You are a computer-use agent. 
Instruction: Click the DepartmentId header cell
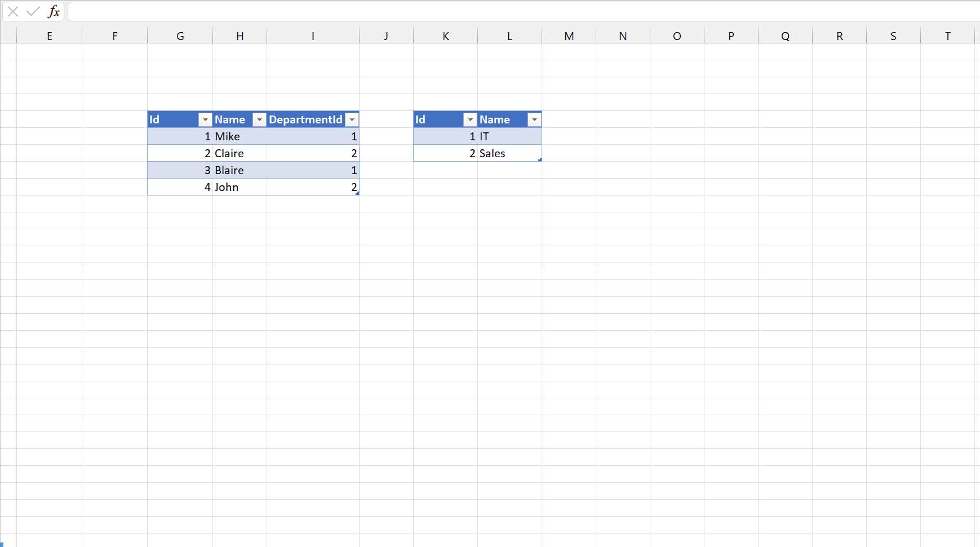[x=305, y=119]
